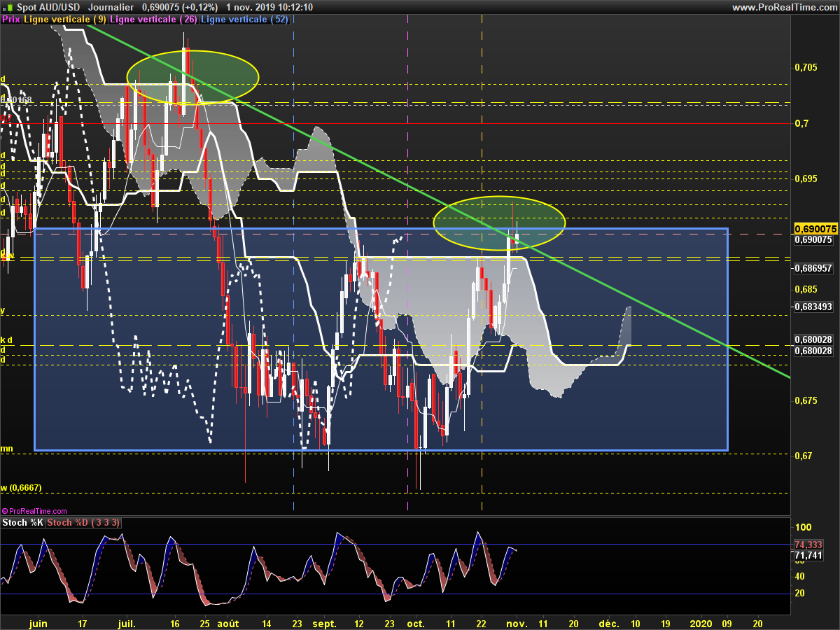Select the Ligne verticale (26) label
Viewport: 840px width, 630px height.
point(154,20)
